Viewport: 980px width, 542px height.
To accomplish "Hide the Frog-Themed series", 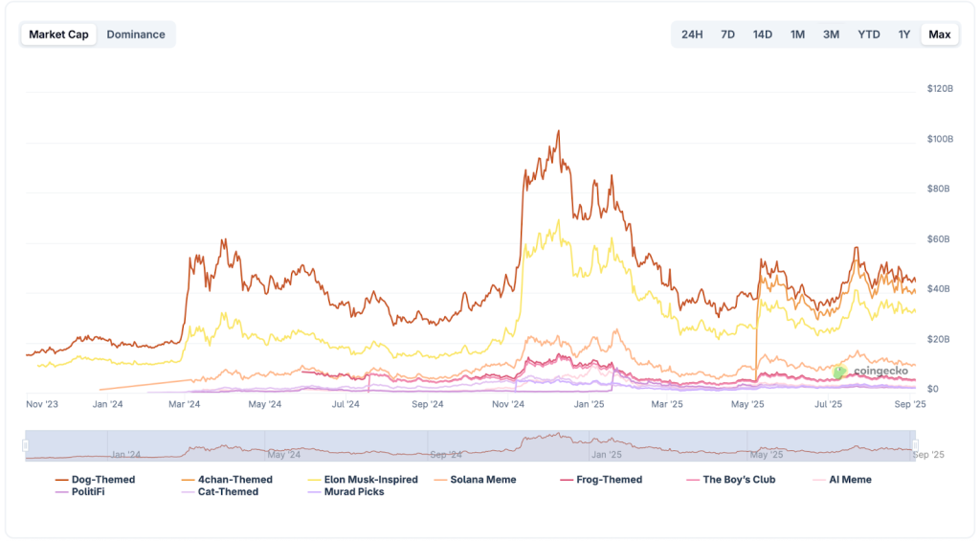I will pyautogui.click(x=609, y=480).
